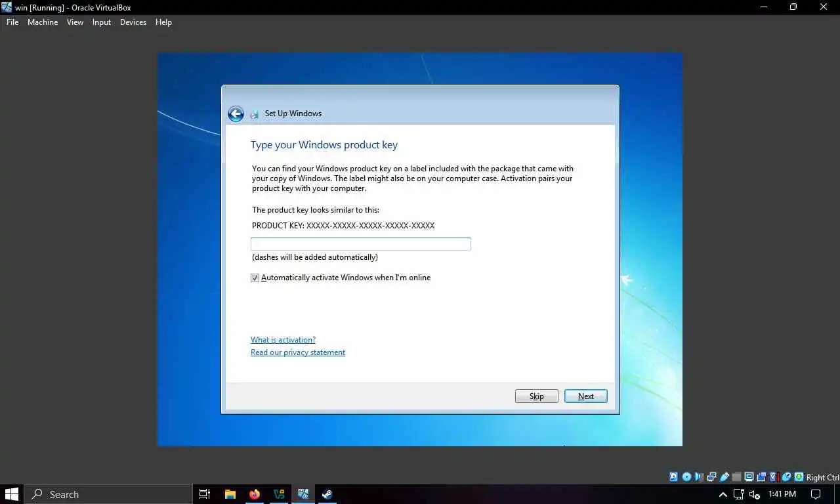Viewport: 840px width, 504px height.
Task: Click the VirtualBox keyboard capture indicator
Action: (799, 477)
